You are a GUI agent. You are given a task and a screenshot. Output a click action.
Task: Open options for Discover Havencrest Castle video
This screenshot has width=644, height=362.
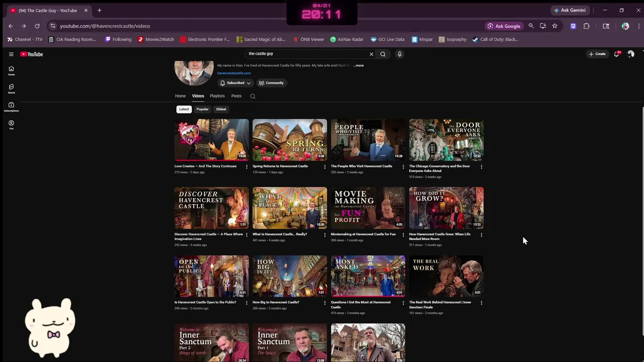coord(247,235)
